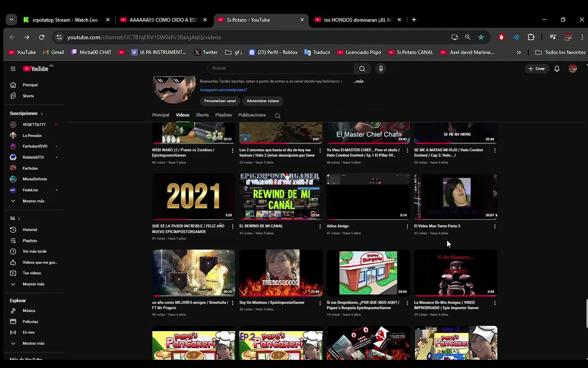Viewport: 588px width, 368px height.
Task: Open the tab search dropdown arrow
Action: click(x=11, y=20)
